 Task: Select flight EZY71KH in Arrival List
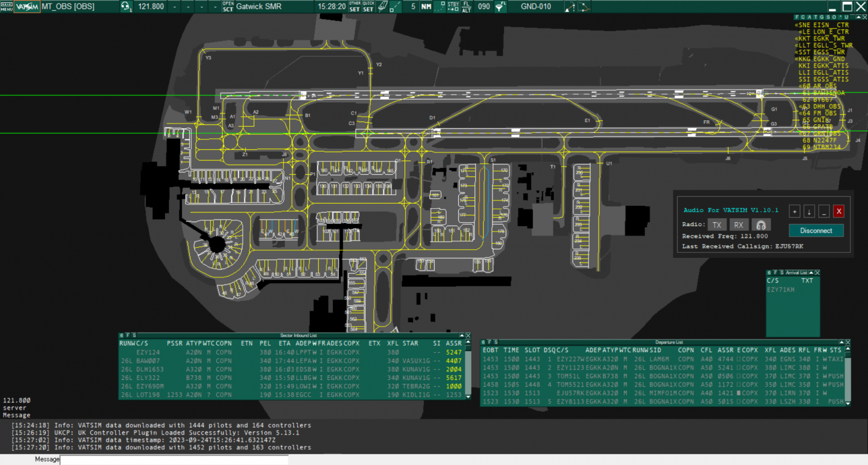coord(781,289)
